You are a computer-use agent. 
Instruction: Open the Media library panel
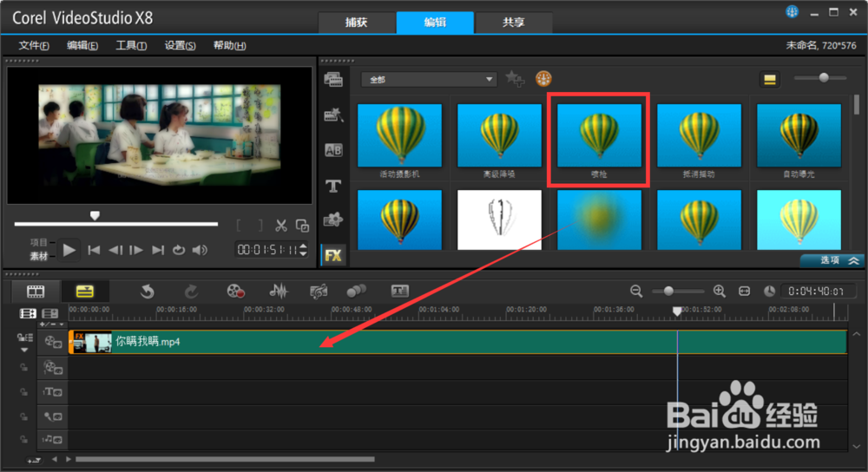coord(333,80)
